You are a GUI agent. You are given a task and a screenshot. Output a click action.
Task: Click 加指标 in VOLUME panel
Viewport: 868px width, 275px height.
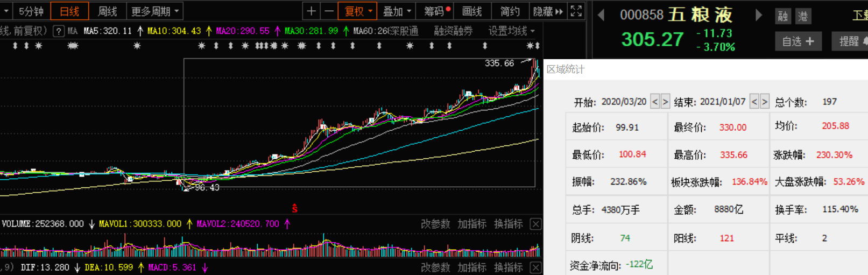[472, 224]
